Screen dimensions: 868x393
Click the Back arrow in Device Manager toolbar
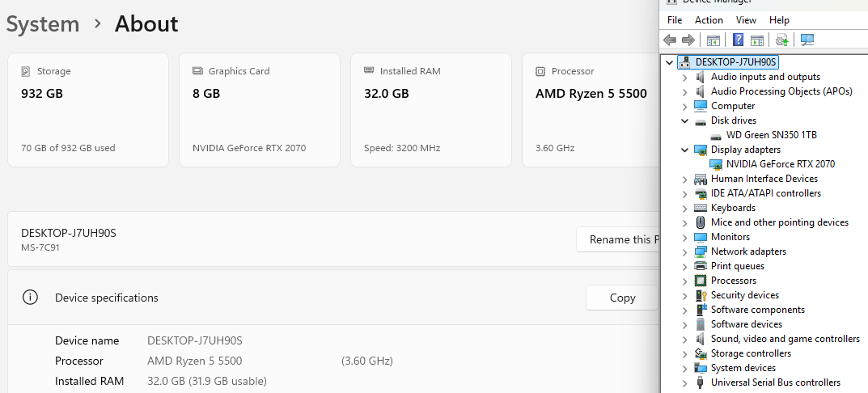(670, 40)
